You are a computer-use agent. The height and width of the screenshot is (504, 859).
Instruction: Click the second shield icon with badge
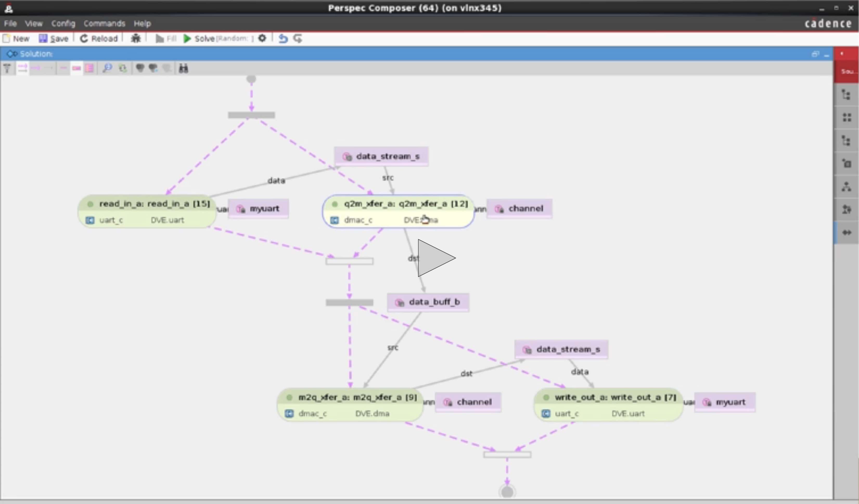[x=153, y=68]
